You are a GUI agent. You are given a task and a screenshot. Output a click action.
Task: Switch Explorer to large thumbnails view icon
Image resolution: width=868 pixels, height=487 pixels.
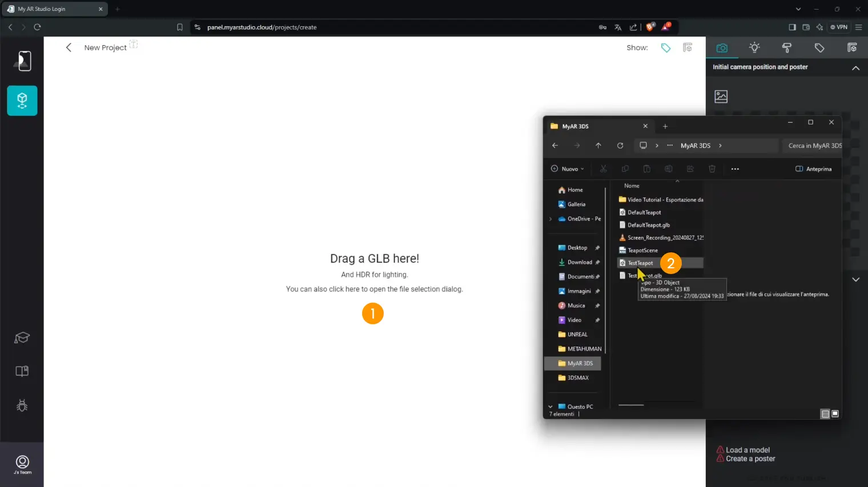835,414
